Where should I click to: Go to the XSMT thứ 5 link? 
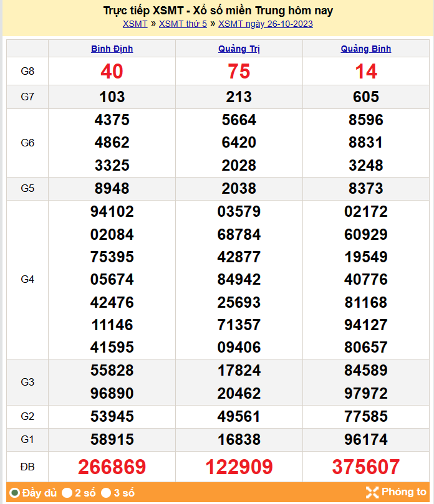183,24
